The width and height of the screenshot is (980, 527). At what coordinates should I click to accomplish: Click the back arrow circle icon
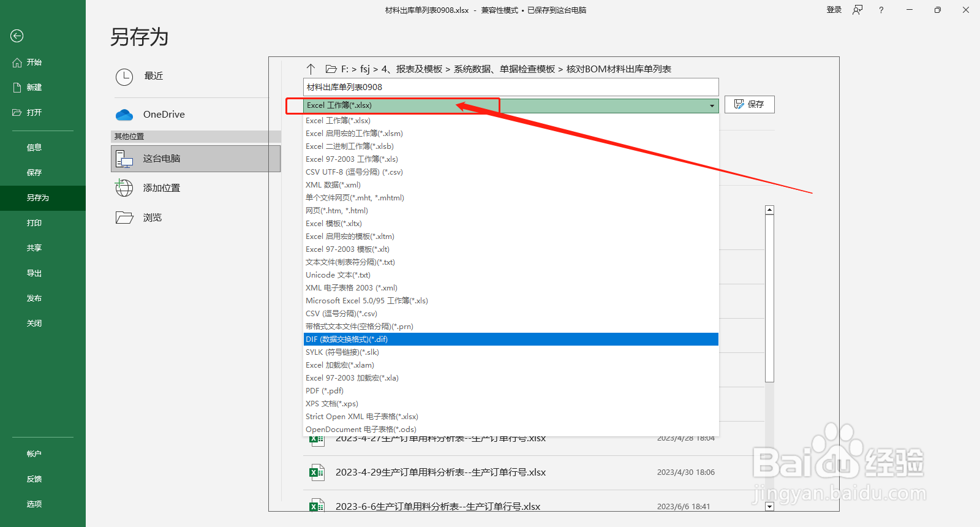pyautogui.click(x=17, y=36)
